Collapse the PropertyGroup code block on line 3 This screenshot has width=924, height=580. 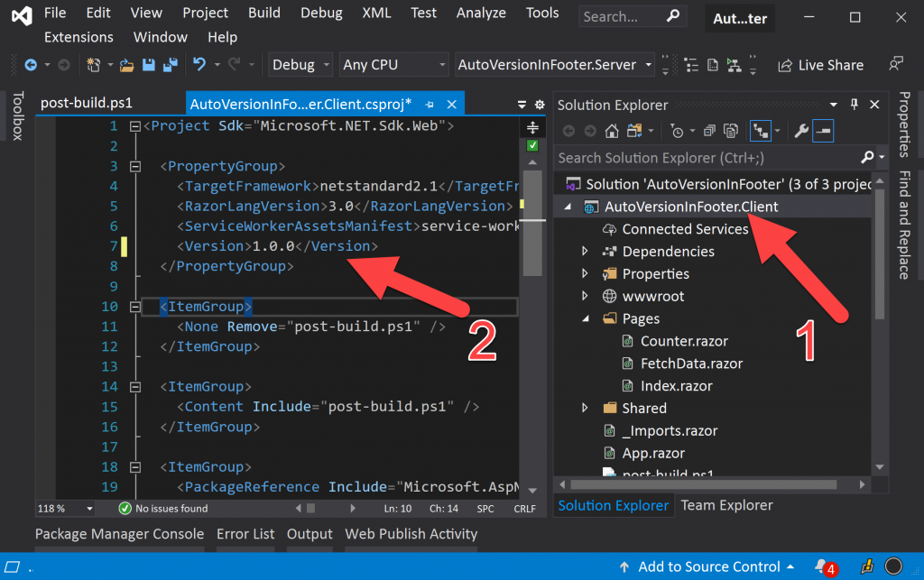pos(135,167)
